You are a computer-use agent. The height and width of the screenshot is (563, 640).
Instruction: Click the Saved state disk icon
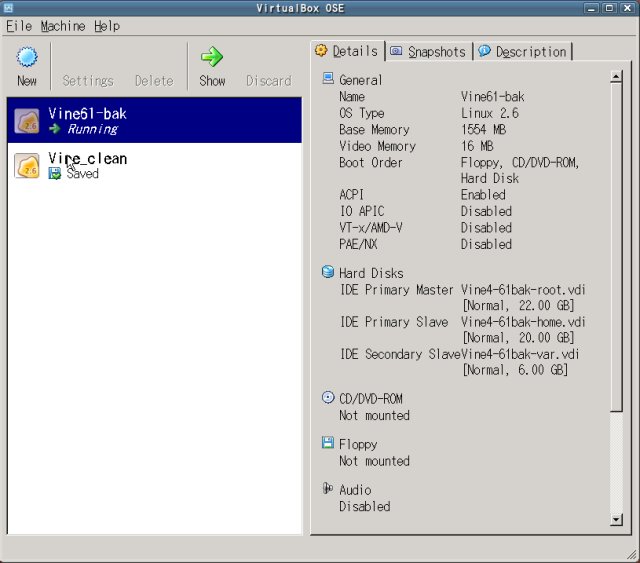click(x=55, y=174)
